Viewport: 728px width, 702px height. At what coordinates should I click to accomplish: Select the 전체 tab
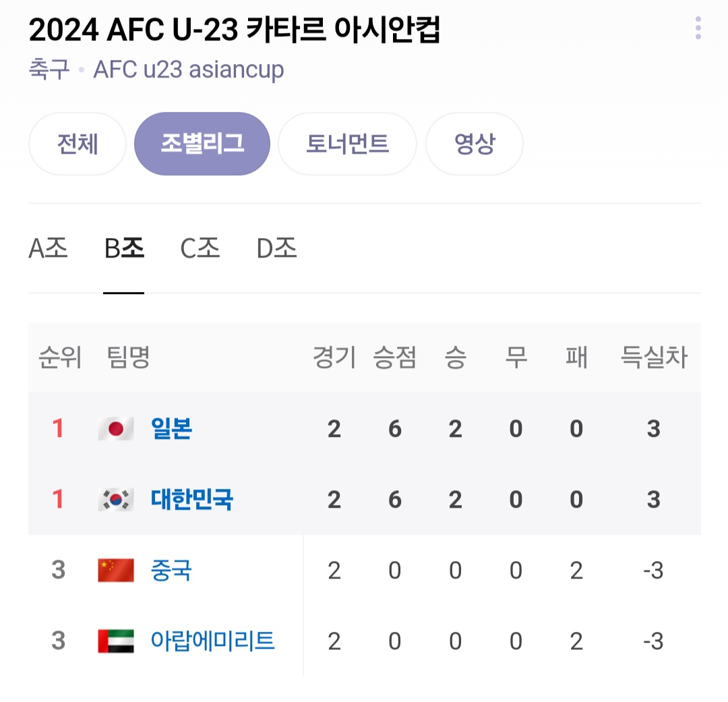tap(78, 144)
